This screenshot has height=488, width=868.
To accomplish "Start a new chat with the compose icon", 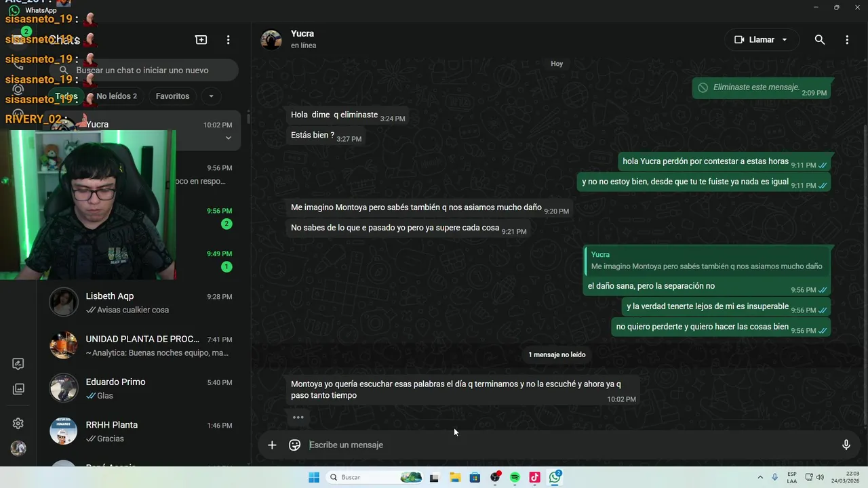I will [201, 40].
